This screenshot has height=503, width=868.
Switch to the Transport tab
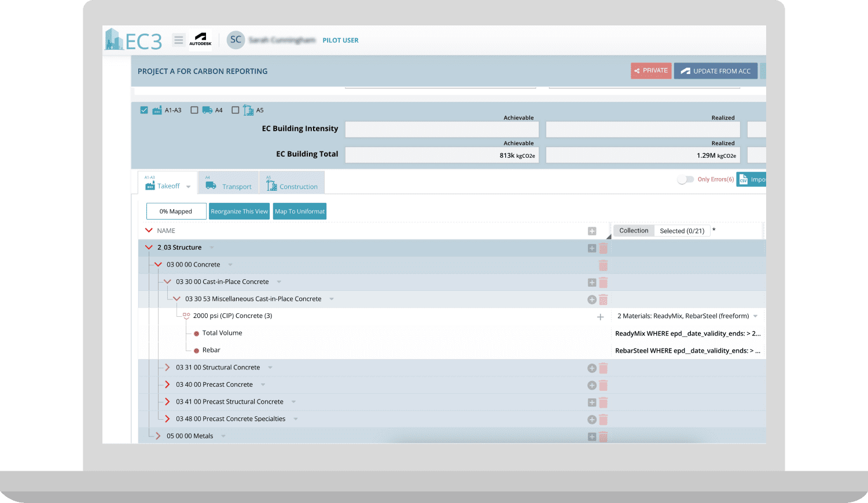(x=229, y=183)
